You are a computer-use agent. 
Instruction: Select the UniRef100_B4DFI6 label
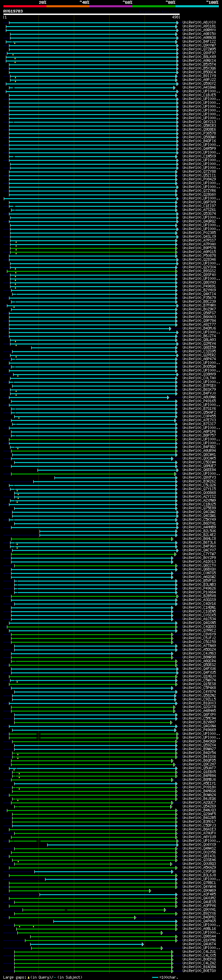coord(199,141)
